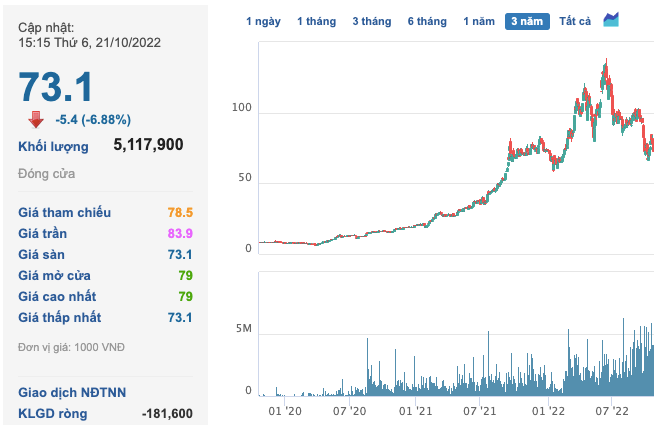662x425 pixels.
Task: Click the volume value 5,117,900
Action: point(147,146)
